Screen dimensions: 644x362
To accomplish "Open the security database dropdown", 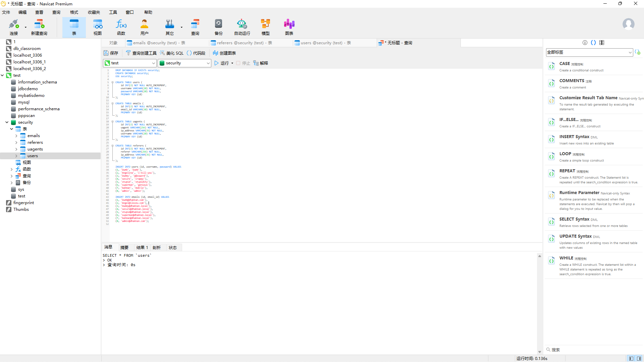I will tap(208, 63).
